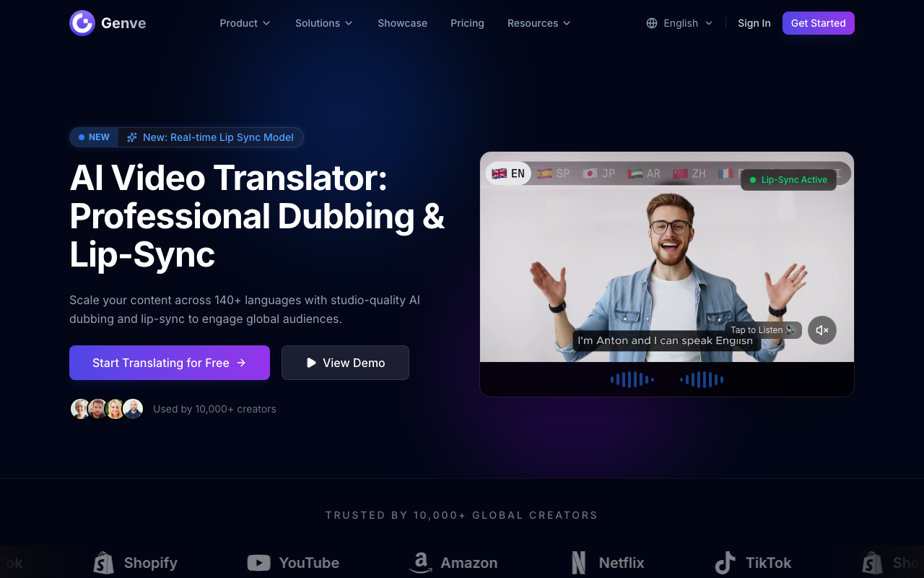
Task: Click the YouTube logo in trusted brands
Action: point(293,563)
